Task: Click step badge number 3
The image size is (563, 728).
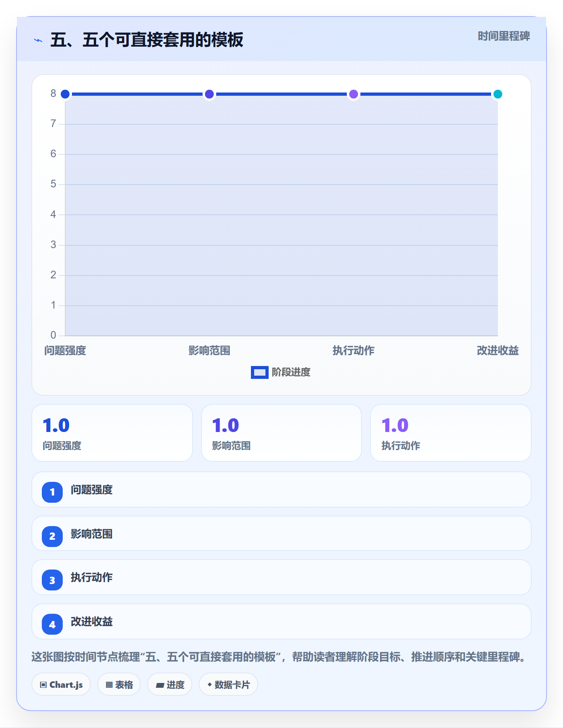Action: 52,580
